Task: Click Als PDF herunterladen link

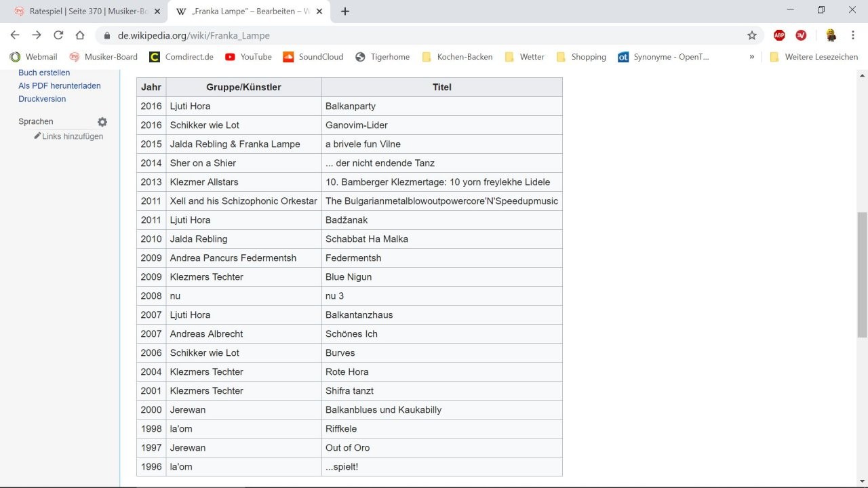Action: [x=60, y=85]
